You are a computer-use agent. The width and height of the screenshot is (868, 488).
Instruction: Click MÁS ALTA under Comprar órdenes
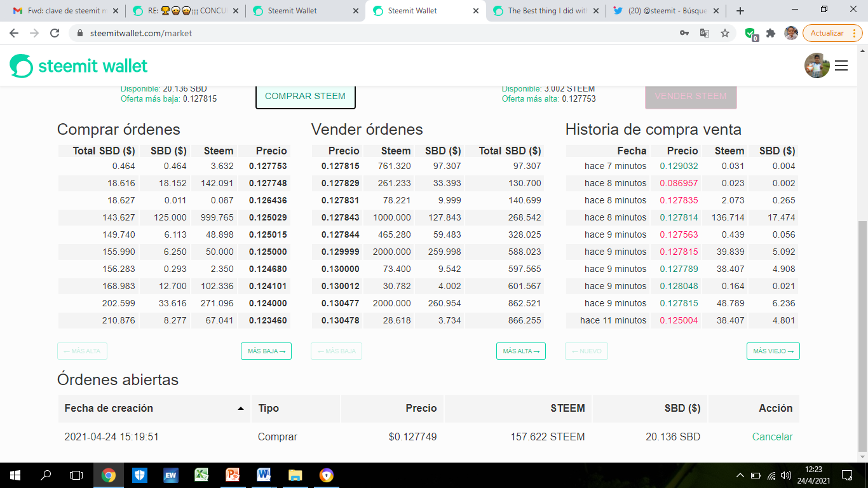tap(83, 351)
